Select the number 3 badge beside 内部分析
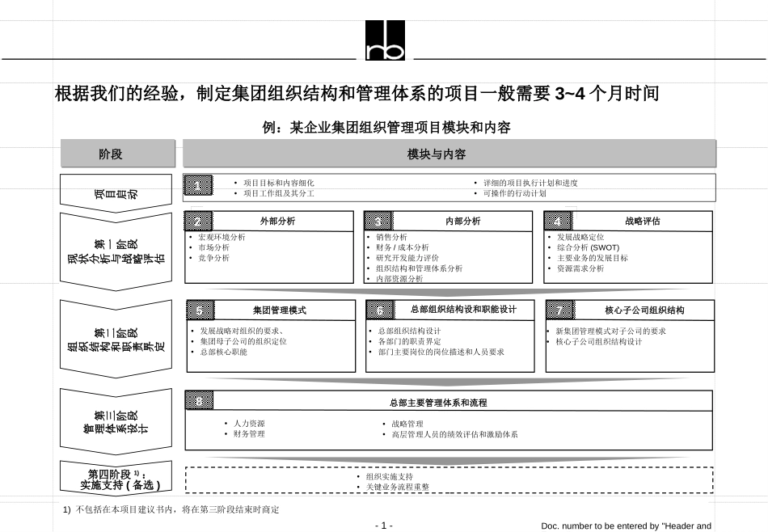768x532 pixels. (378, 222)
